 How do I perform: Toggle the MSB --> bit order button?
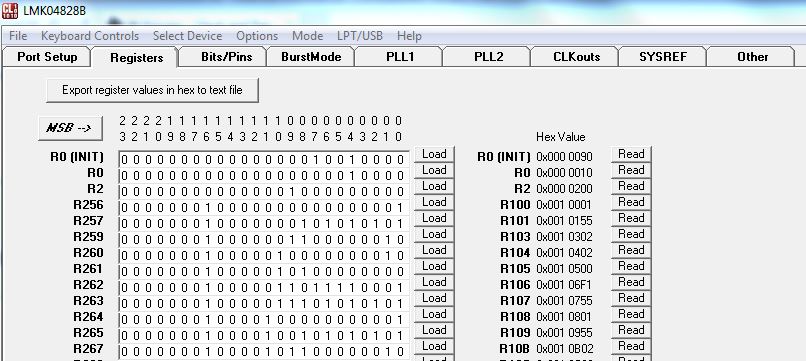tap(70, 128)
